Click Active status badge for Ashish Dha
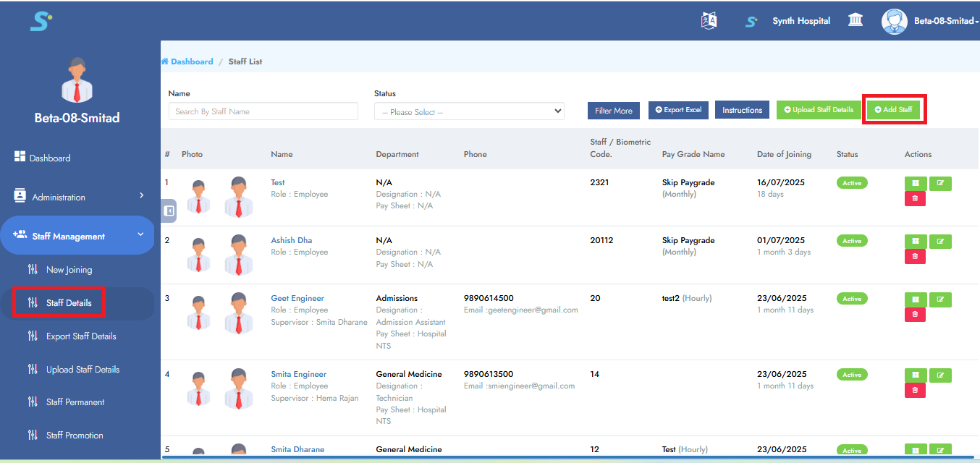This screenshot has height=463, width=980. coord(851,241)
